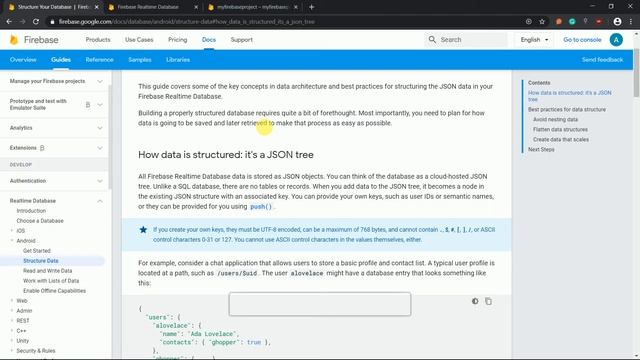Select the Overview tab
Screen dimensions: 640x360
pos(23,60)
